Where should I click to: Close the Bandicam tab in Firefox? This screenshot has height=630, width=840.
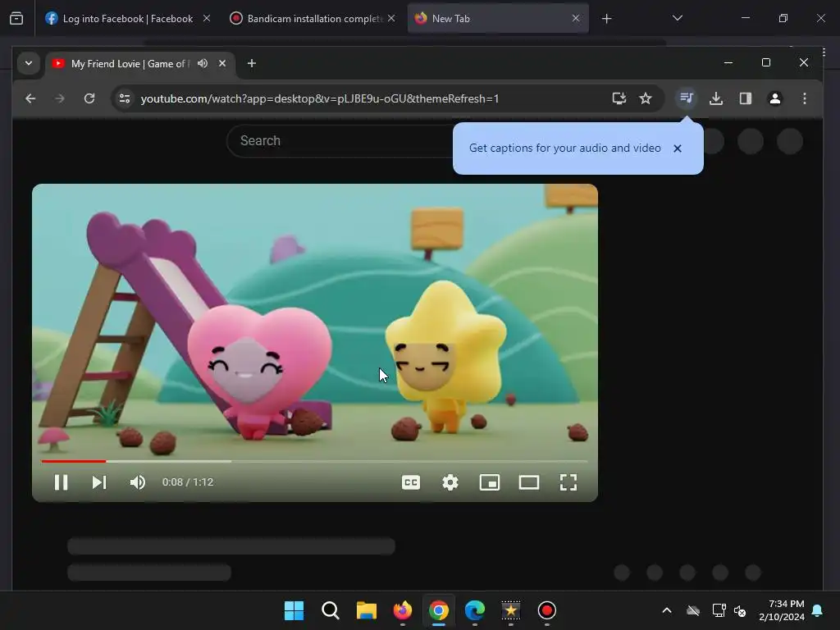(391, 19)
